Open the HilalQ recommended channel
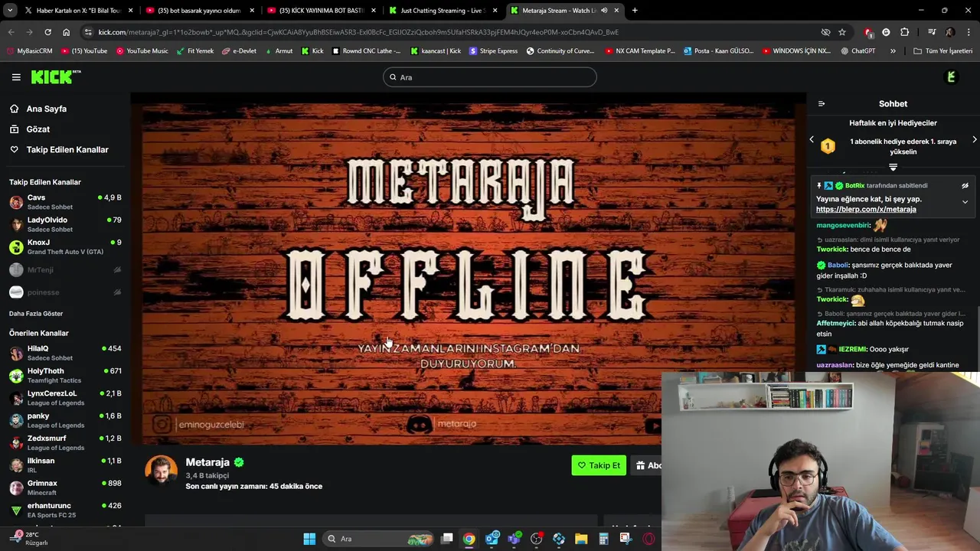Viewport: 980px width, 551px height. [65, 353]
